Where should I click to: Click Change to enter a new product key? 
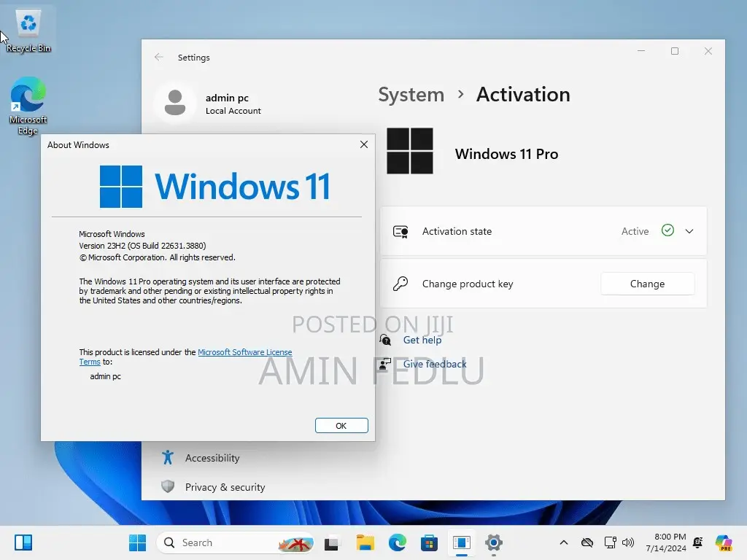coord(647,284)
